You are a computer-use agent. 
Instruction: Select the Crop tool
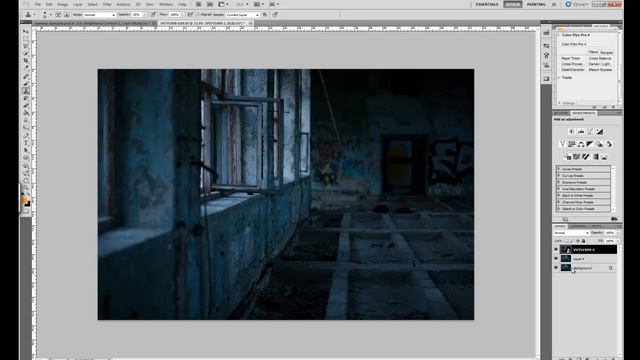tap(26, 61)
